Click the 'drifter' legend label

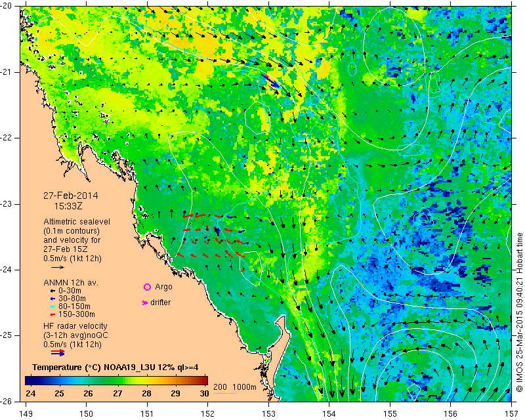tap(160, 303)
